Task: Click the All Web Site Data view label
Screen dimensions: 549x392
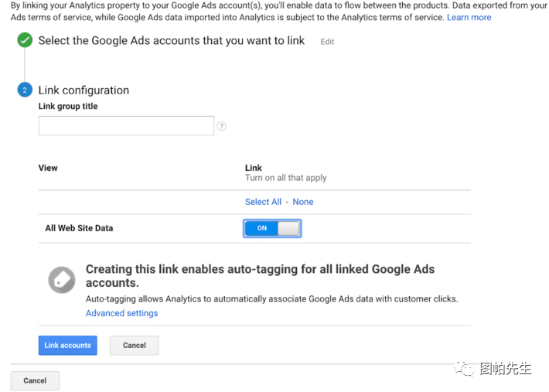Action: click(79, 228)
